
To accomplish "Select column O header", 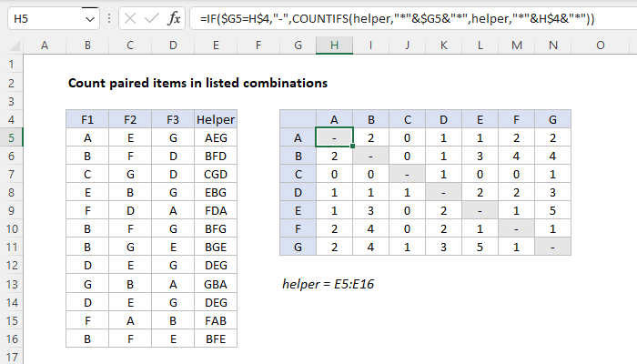I will point(601,45).
